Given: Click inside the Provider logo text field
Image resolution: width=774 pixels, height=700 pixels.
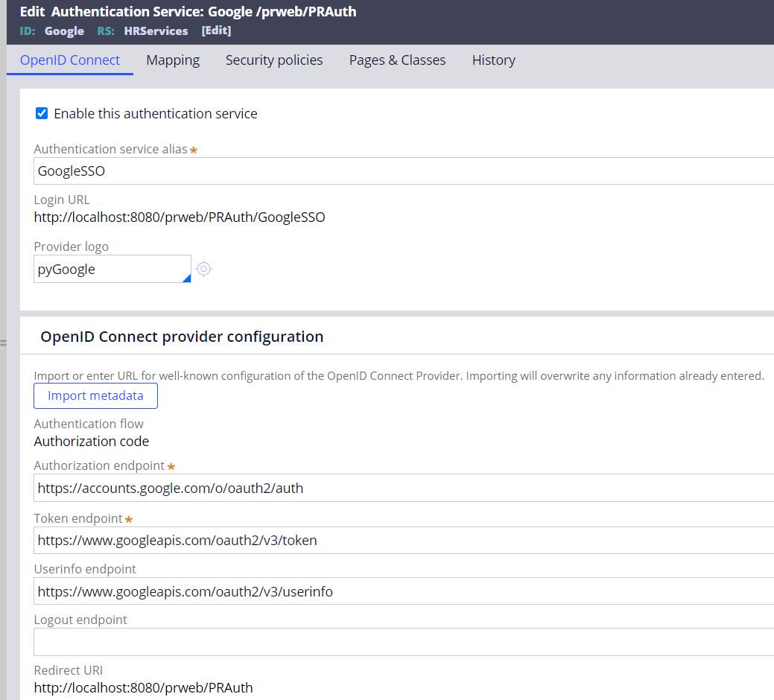Looking at the screenshot, I should pyautogui.click(x=108, y=269).
